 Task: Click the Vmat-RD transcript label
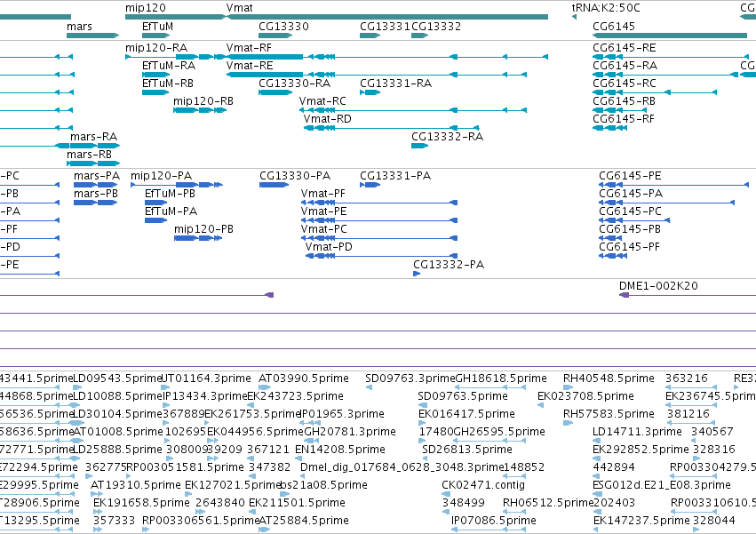pyautogui.click(x=328, y=119)
